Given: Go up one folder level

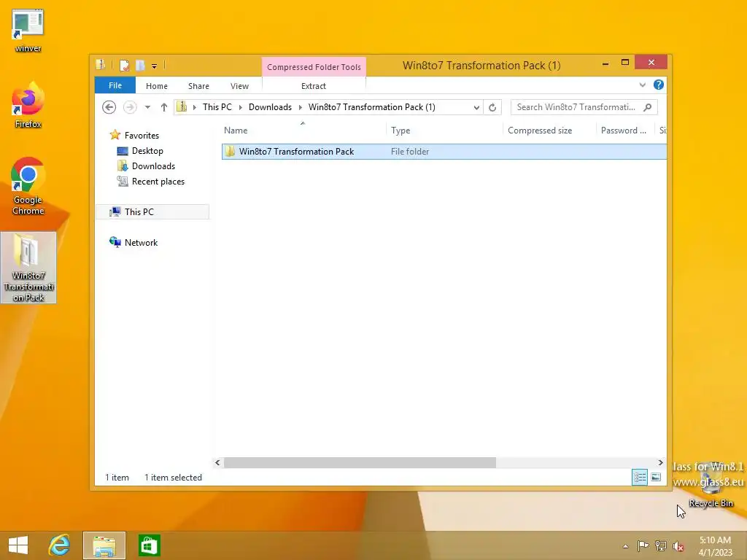Looking at the screenshot, I should (164, 108).
